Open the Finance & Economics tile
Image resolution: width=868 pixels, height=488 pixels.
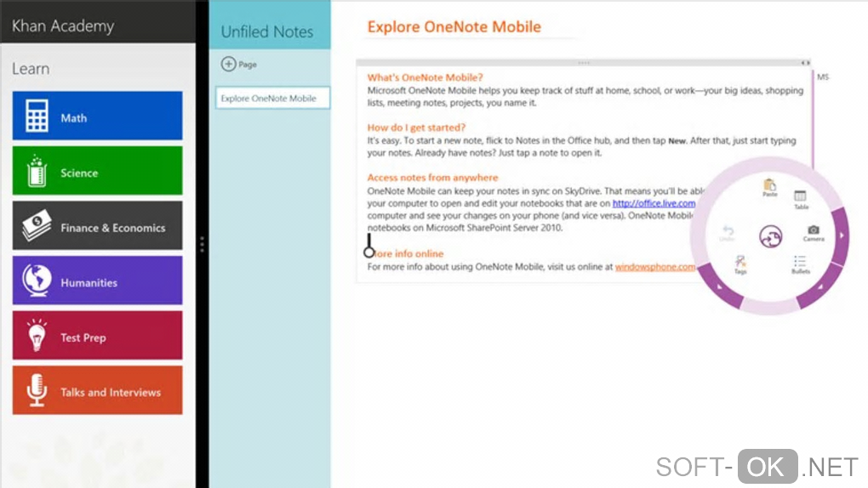[x=97, y=225]
